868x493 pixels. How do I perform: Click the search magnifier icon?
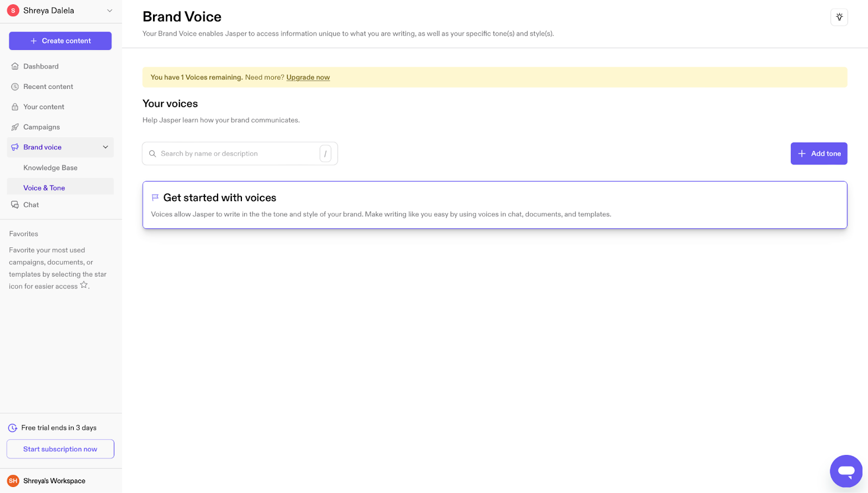[x=152, y=153]
